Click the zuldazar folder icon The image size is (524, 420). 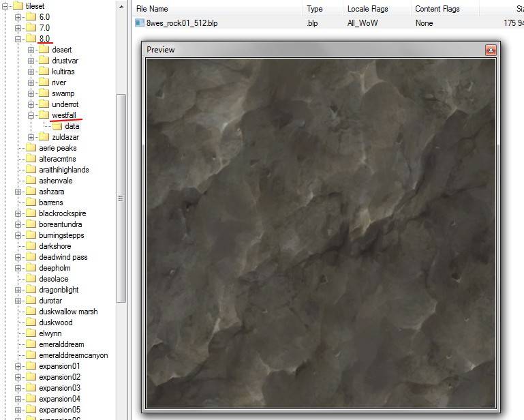pyautogui.click(x=44, y=137)
